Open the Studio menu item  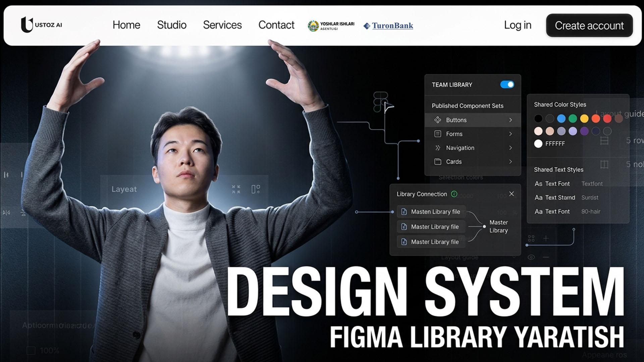point(172,25)
